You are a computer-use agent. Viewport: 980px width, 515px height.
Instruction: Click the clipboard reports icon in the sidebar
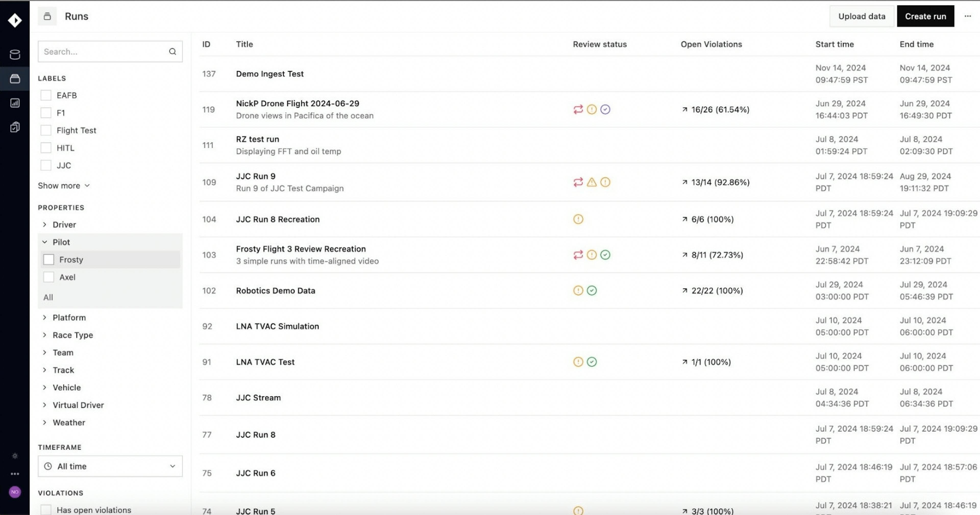click(x=15, y=127)
